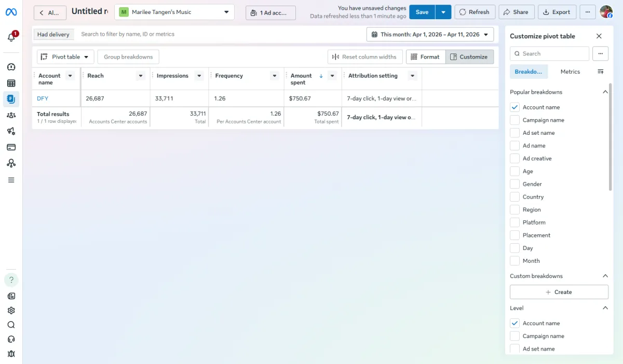Click the Share button
The image size is (623, 364).
click(516, 12)
